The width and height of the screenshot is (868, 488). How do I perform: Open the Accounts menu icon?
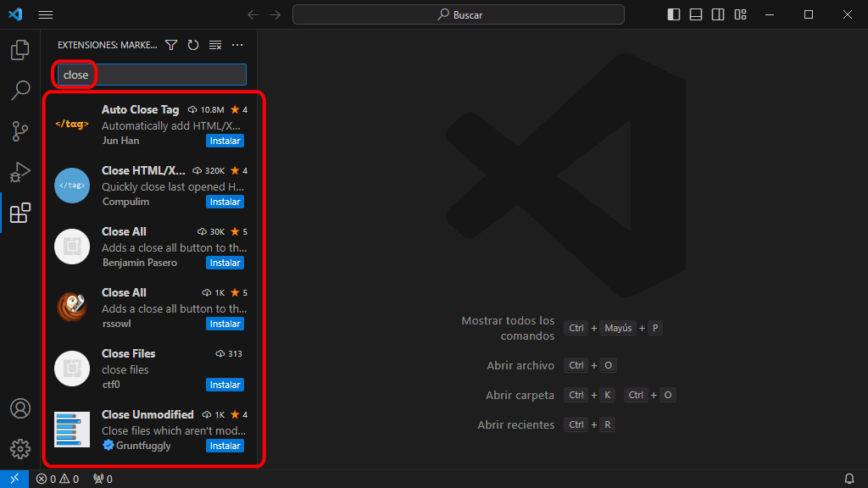[x=20, y=408]
